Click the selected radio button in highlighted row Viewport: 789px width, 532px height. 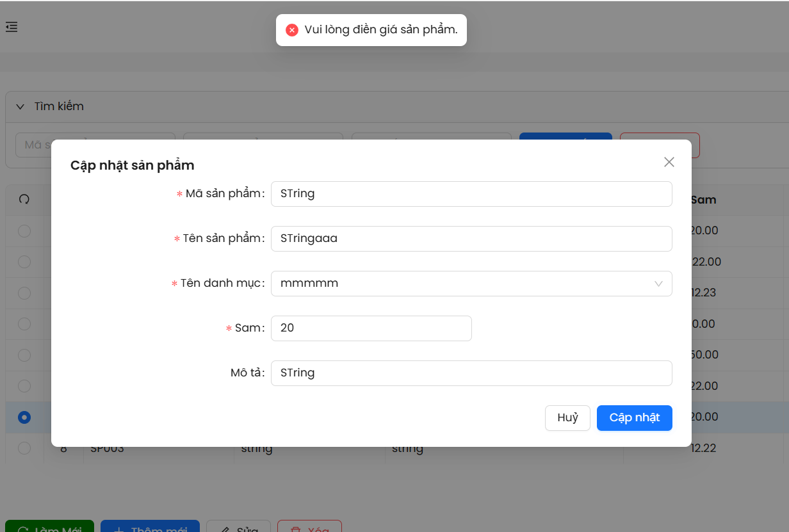[x=24, y=417]
